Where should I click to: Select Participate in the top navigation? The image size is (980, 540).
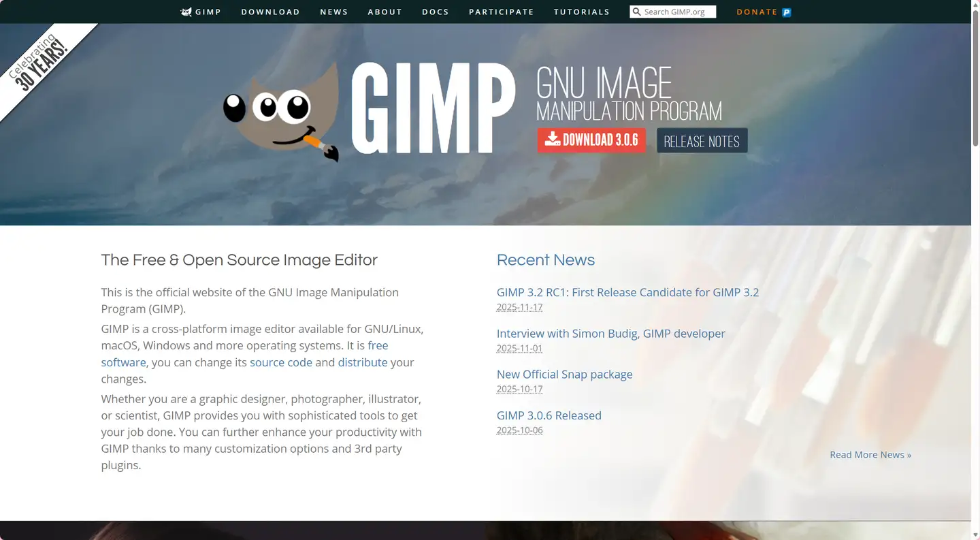click(x=502, y=12)
